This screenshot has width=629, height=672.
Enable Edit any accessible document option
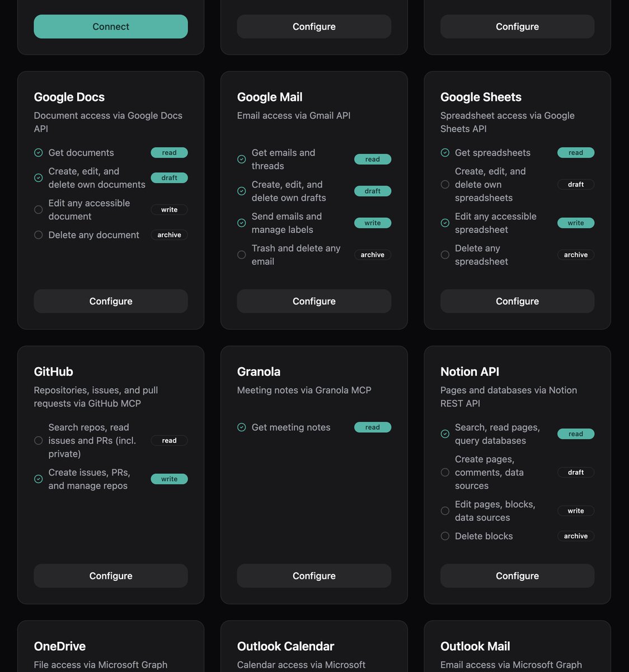pyautogui.click(x=39, y=210)
